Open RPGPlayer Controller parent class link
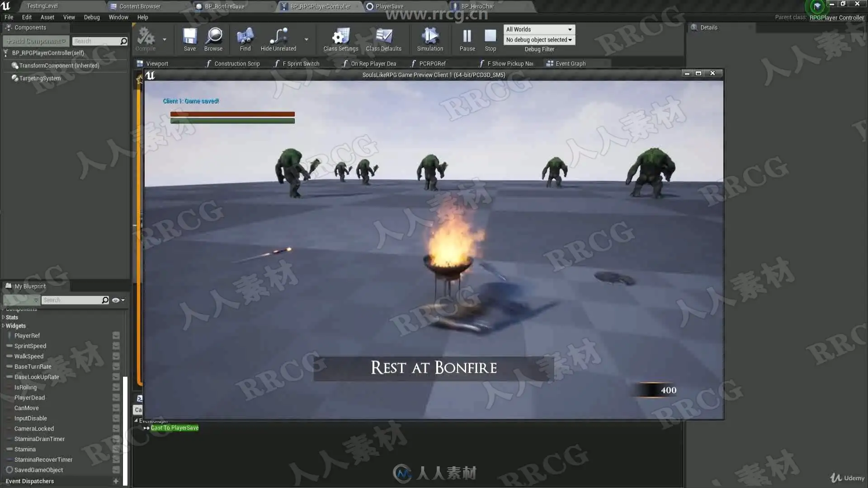The width and height of the screenshot is (868, 488). pos(836,18)
